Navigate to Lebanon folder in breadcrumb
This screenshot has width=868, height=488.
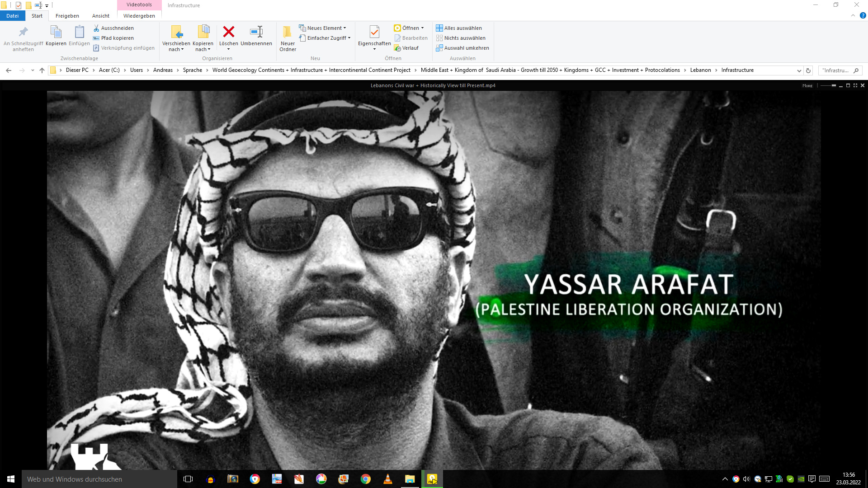pos(701,70)
